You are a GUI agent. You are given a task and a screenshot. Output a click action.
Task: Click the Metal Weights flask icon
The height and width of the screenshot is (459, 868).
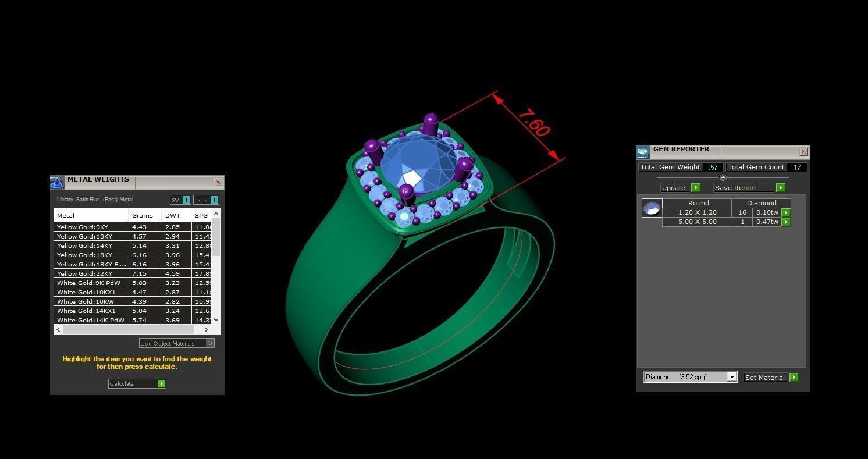[56, 182]
